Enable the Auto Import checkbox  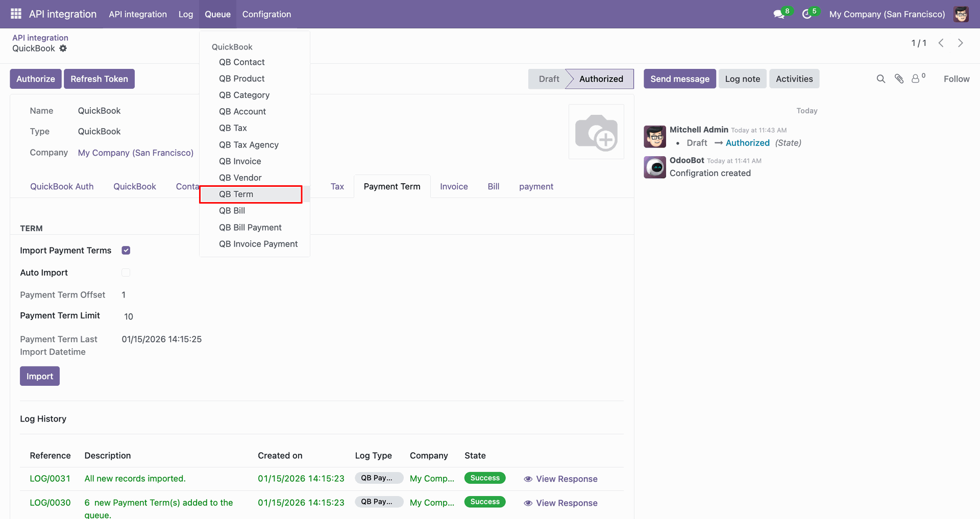[x=126, y=273]
